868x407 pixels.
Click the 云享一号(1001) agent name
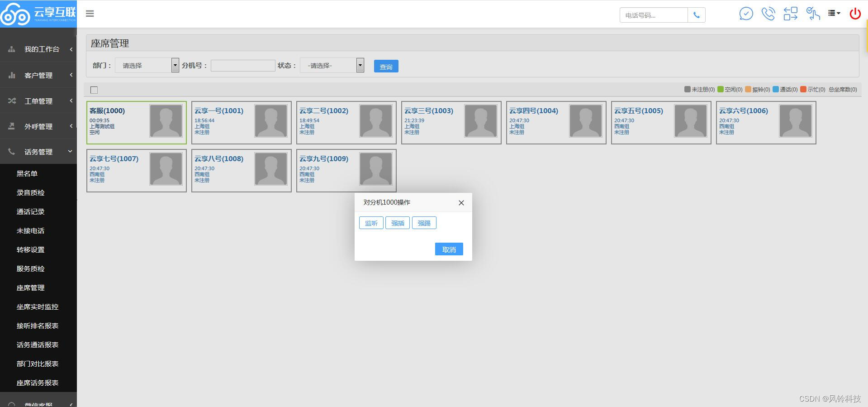[x=219, y=110]
